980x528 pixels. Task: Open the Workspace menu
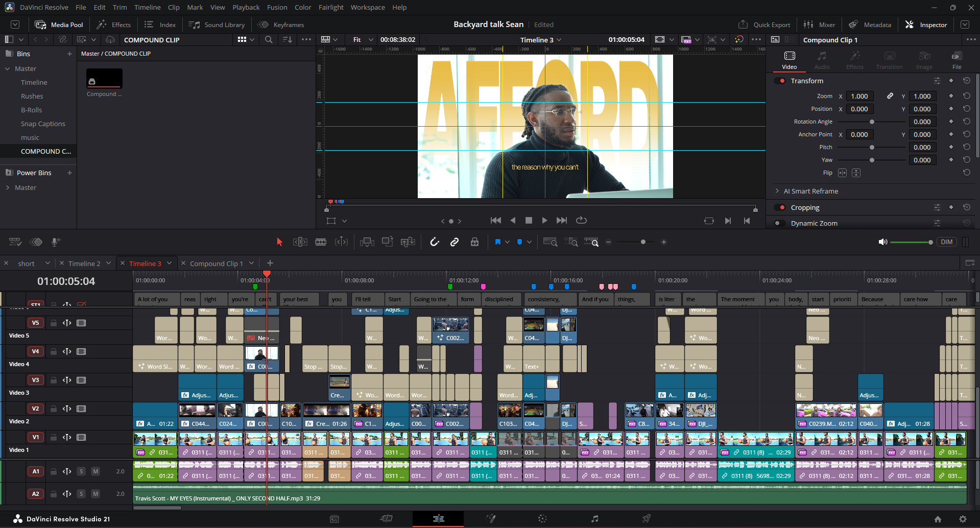tap(368, 7)
